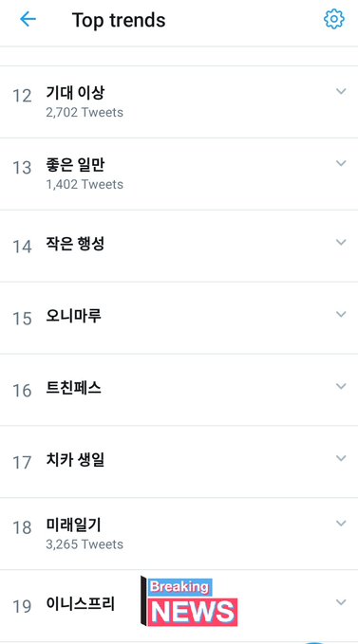Expand options chevron for 좋은 일만
Viewport: 358px width, 644px height.
[341, 163]
